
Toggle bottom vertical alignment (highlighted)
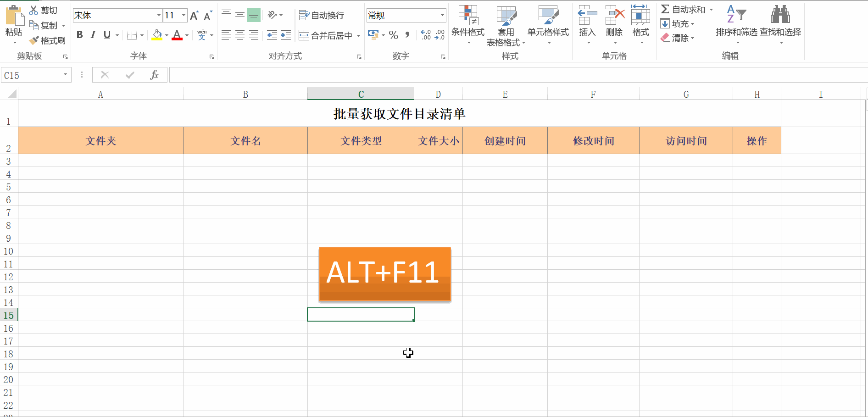point(254,15)
